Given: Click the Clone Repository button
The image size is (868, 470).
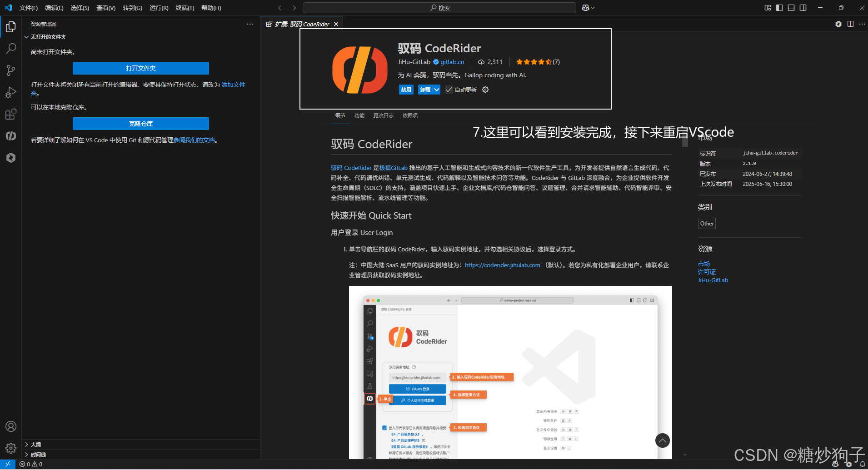Looking at the screenshot, I should tap(141, 124).
